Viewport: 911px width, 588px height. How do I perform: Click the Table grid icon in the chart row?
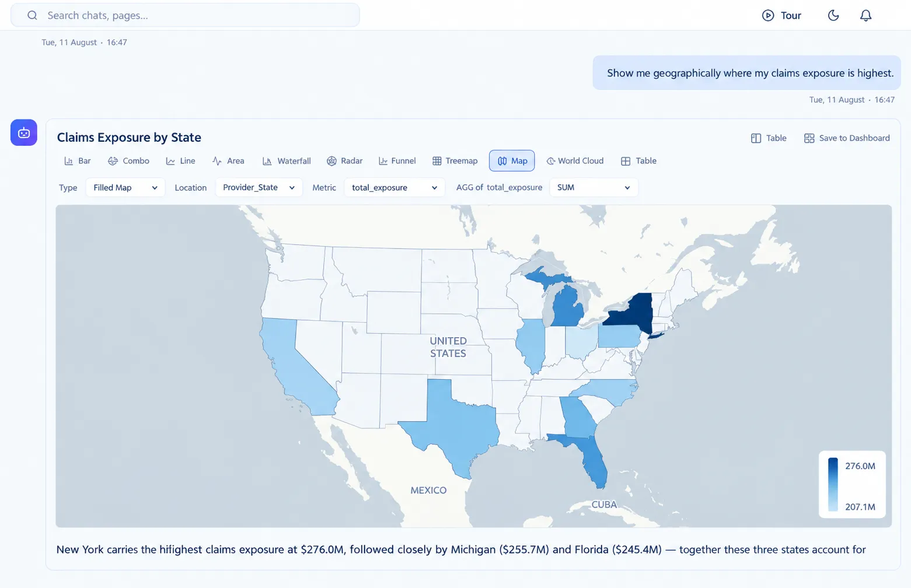pyautogui.click(x=626, y=161)
